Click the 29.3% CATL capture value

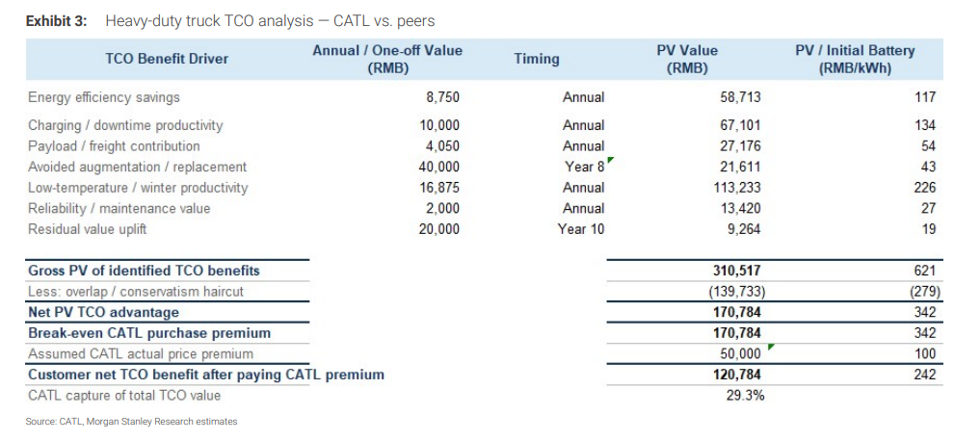tap(744, 396)
